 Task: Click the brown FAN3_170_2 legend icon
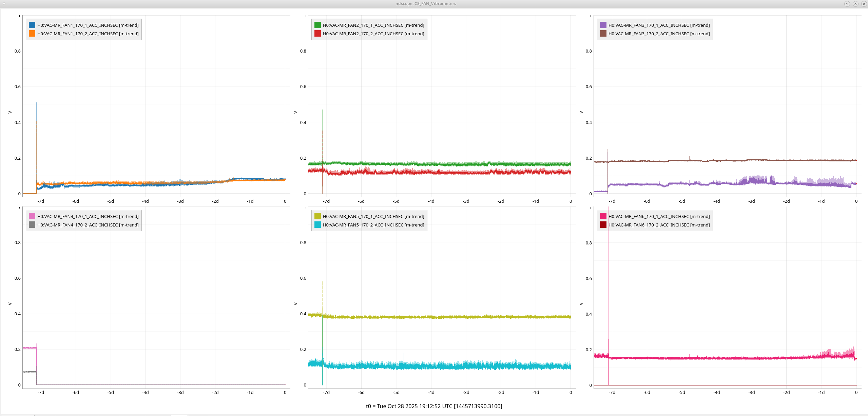pos(603,34)
